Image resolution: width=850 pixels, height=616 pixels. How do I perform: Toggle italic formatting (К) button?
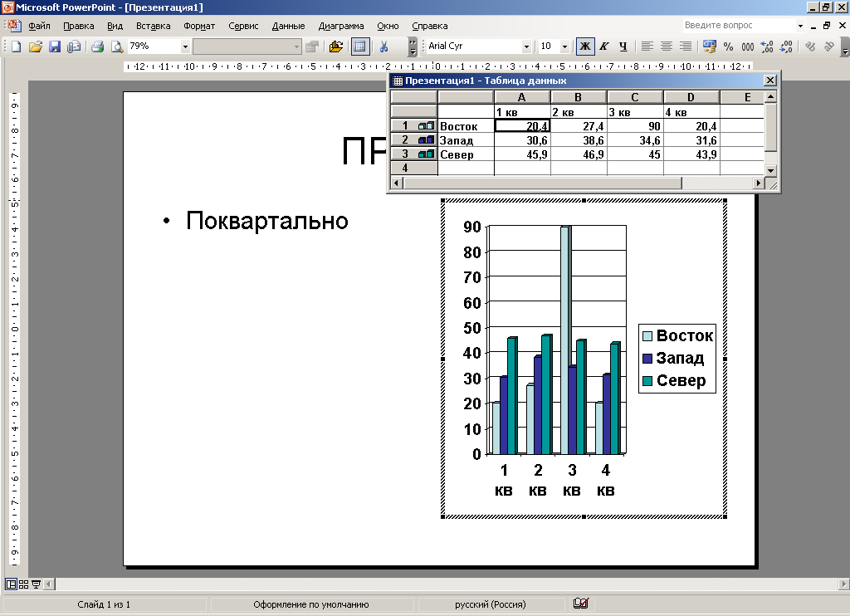click(x=604, y=46)
